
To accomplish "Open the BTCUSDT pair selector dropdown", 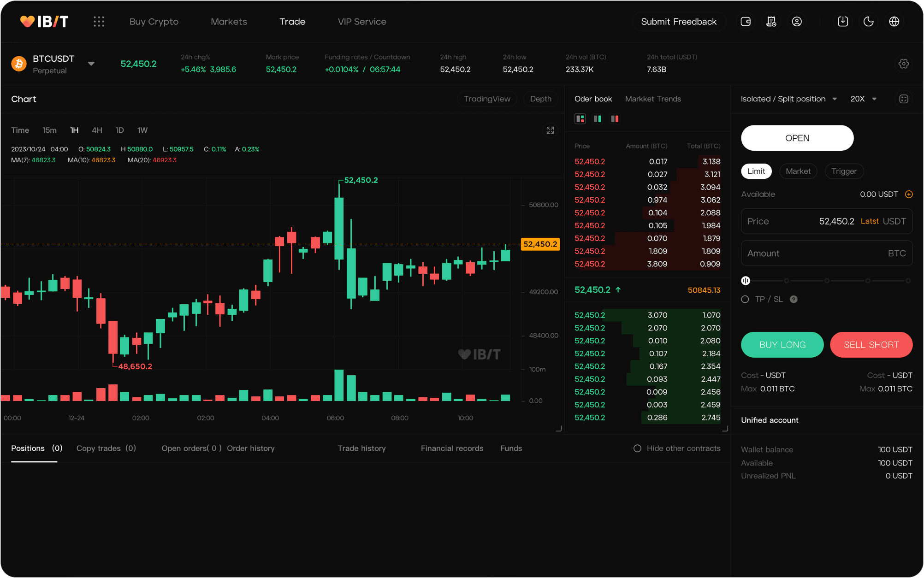I will click(x=91, y=64).
